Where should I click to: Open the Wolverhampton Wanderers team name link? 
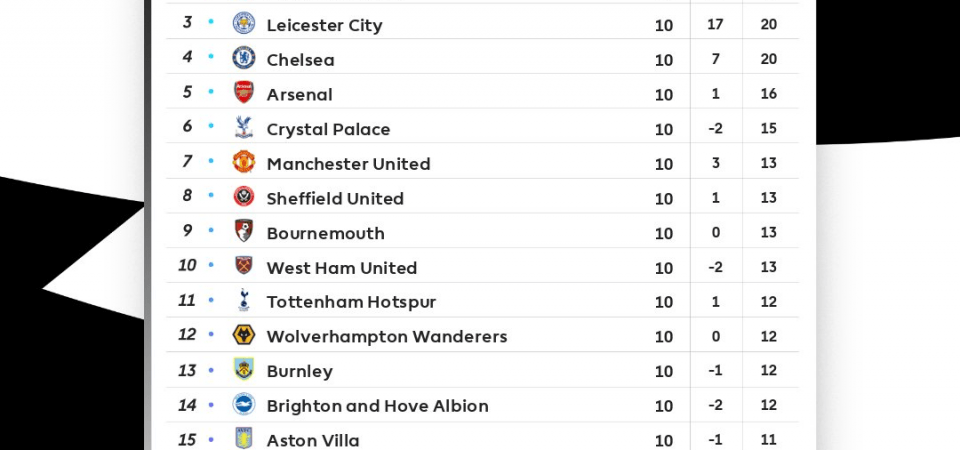tap(387, 337)
